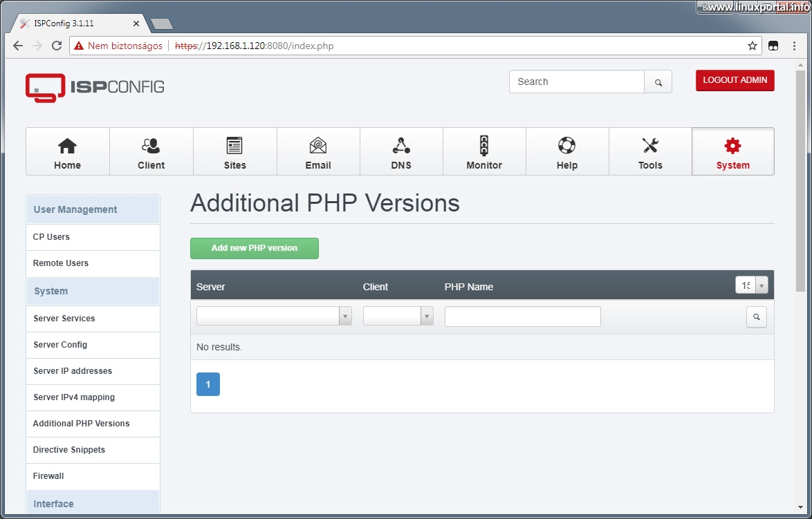Viewport: 812px width, 519px height.
Task: Open CP Users in the sidebar
Action: tap(93, 237)
